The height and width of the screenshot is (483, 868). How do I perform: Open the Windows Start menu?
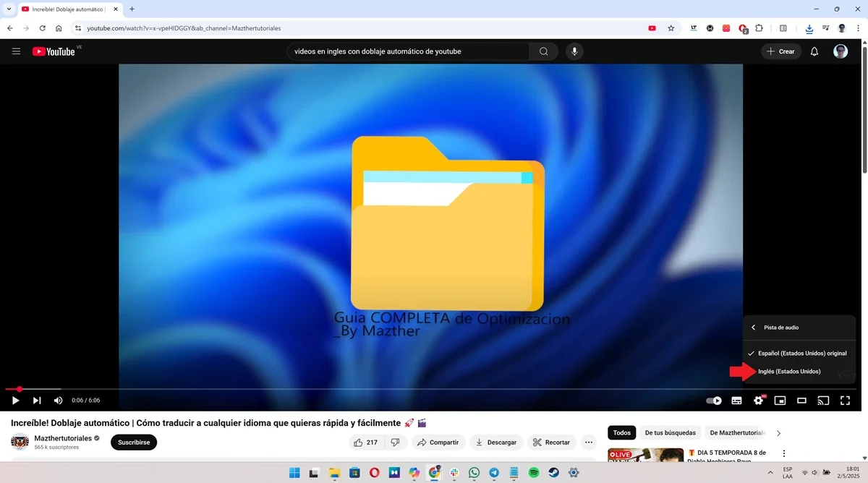tap(294, 473)
